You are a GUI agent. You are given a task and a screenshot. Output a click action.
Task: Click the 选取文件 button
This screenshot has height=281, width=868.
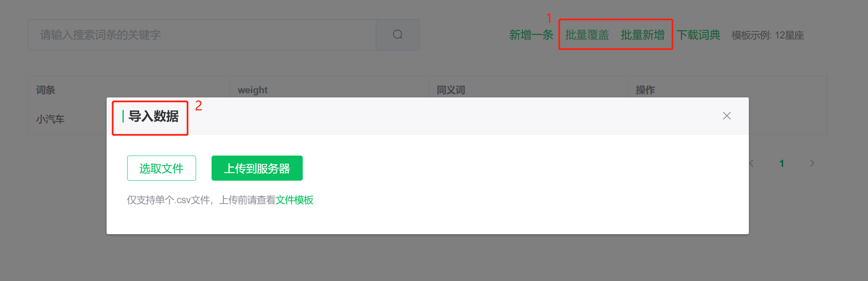[161, 168]
